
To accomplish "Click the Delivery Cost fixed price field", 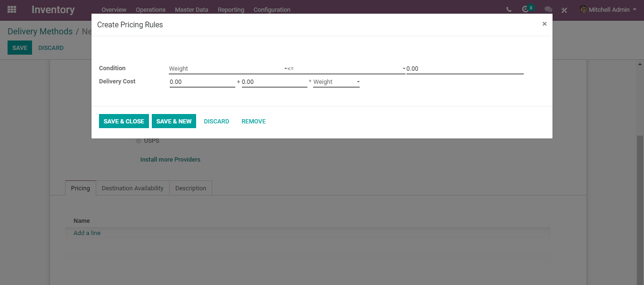I will 202,82.
